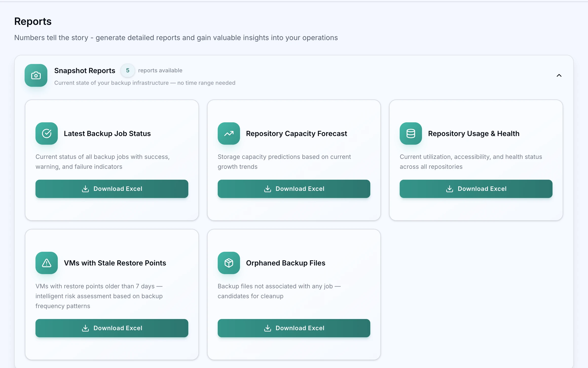Collapse the Snapshot Reports section chevron

[559, 75]
